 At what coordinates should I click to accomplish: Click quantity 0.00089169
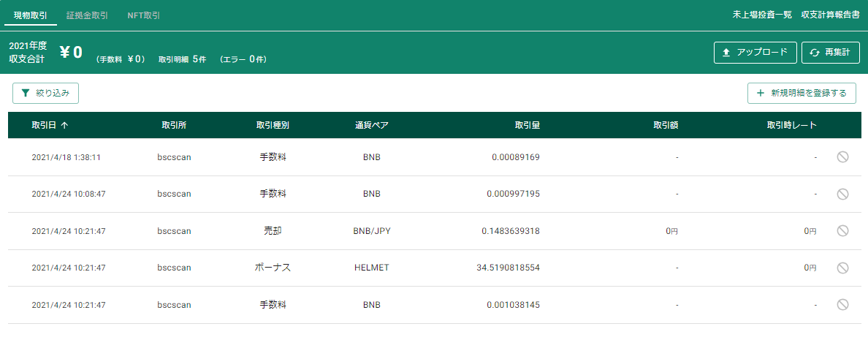[515, 157]
